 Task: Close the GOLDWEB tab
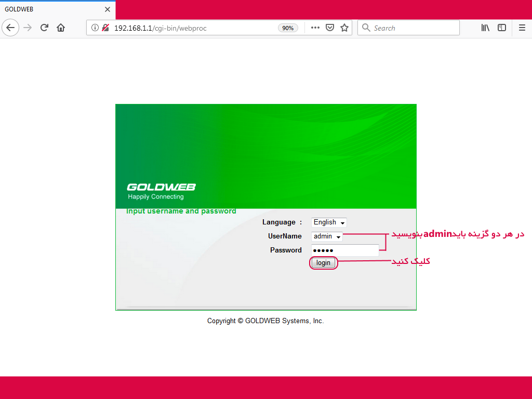[108, 9]
